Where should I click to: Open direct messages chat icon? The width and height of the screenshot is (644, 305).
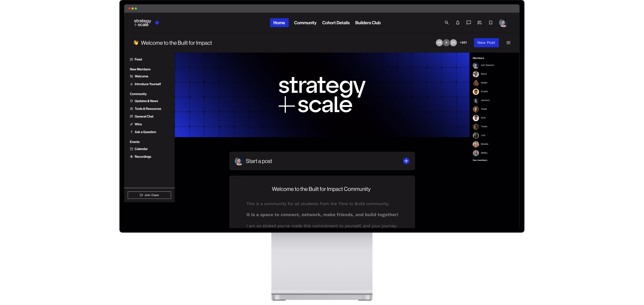tap(468, 23)
